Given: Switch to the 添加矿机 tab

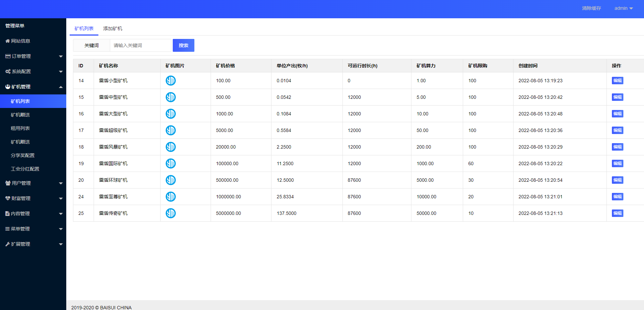Looking at the screenshot, I should (x=113, y=28).
